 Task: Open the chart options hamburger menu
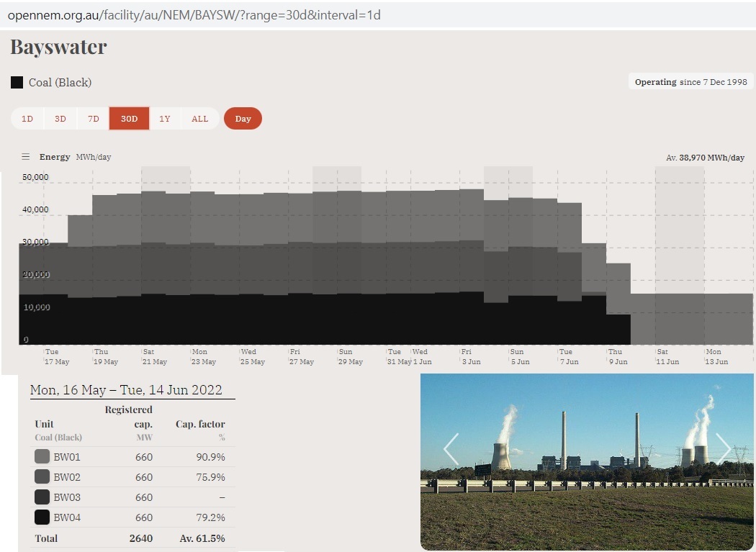tap(25, 157)
